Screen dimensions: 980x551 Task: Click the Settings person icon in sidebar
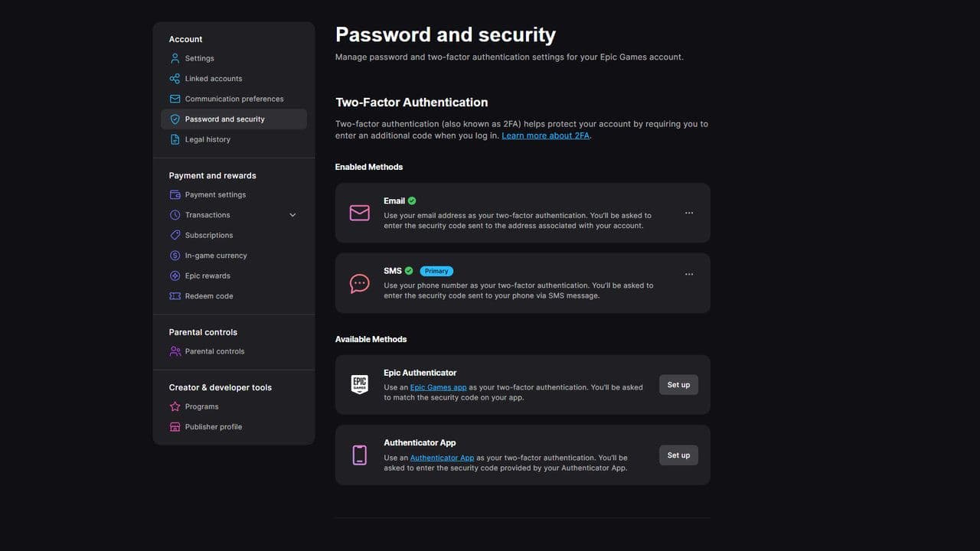pos(175,58)
